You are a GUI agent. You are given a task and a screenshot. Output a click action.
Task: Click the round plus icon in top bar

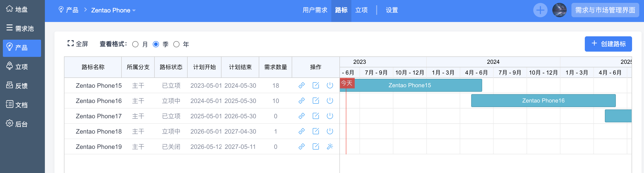click(540, 10)
